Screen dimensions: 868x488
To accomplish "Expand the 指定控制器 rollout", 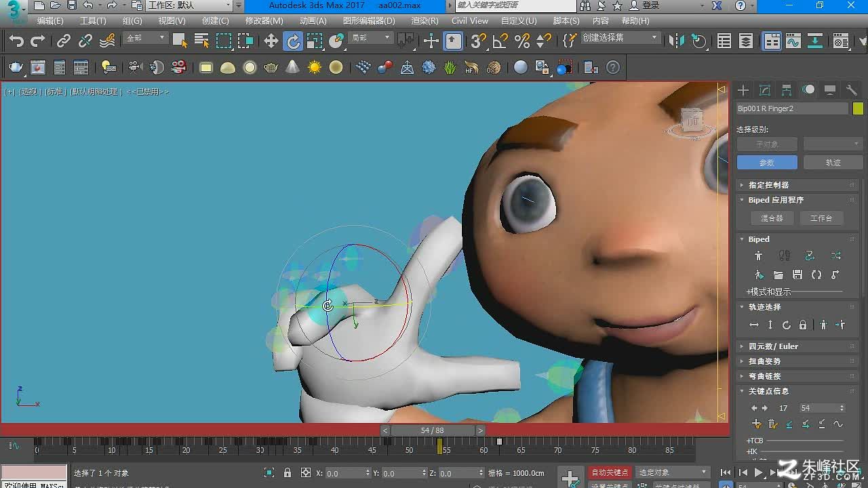I will [x=797, y=185].
